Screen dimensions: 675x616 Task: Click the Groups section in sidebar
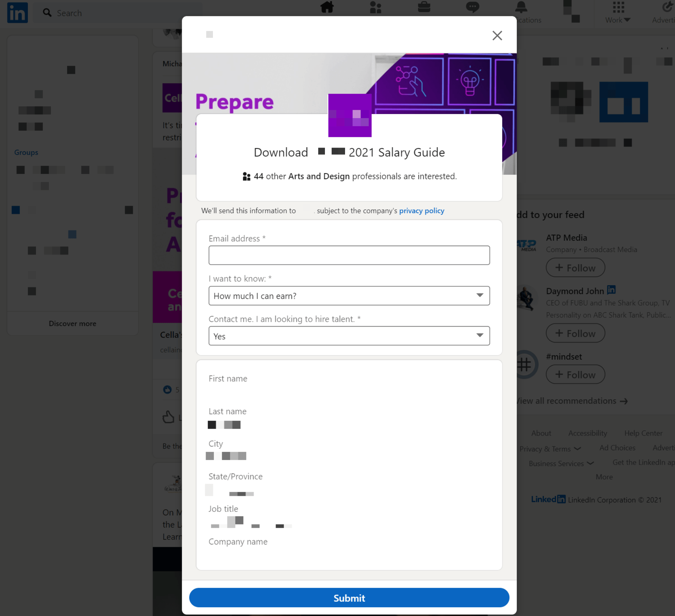pos(26,152)
